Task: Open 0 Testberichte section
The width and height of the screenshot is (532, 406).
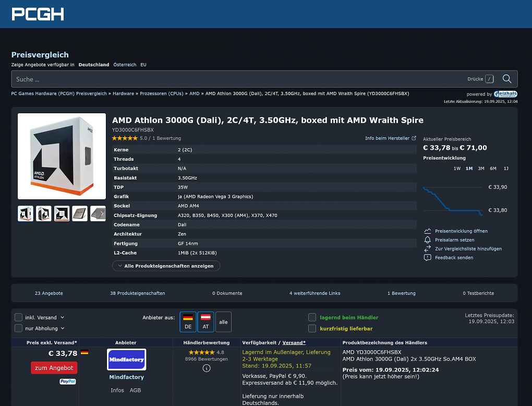Action: click(478, 293)
